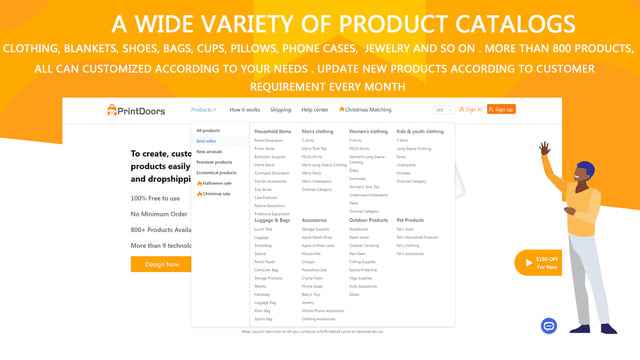Select Best seller in the products list
This screenshot has width=640, height=360.
(x=206, y=141)
